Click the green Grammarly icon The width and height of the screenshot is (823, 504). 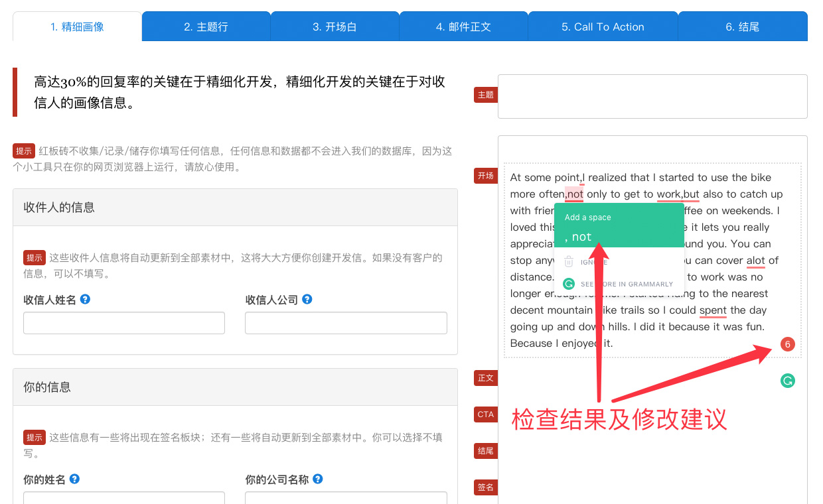point(787,381)
